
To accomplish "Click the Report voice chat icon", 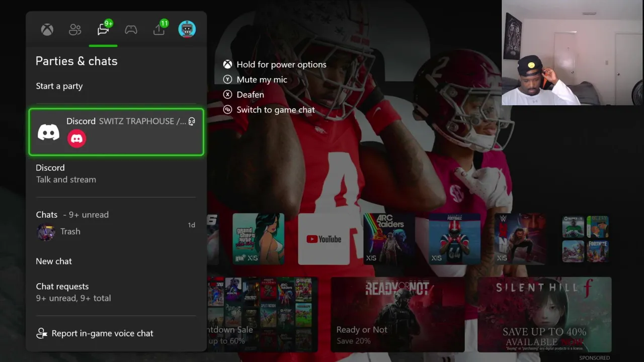I will pos(42,333).
